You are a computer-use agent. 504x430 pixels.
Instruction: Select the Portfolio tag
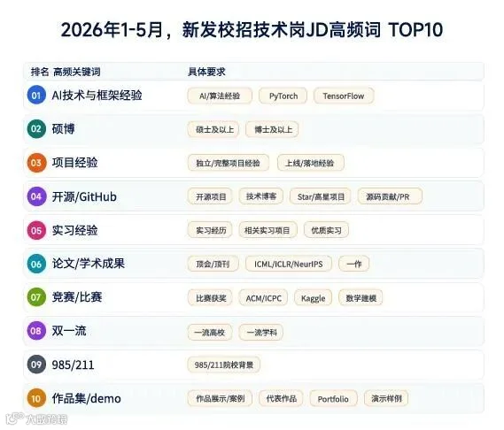(x=333, y=398)
